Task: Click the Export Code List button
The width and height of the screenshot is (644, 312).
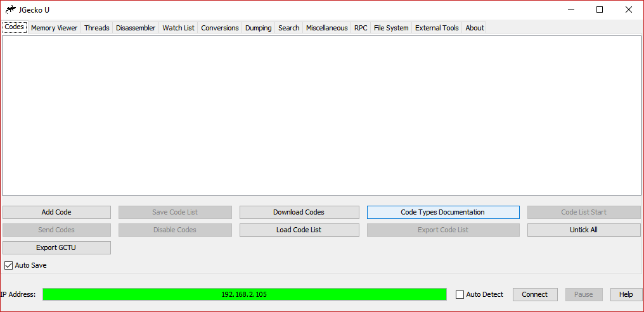Action: point(443,230)
